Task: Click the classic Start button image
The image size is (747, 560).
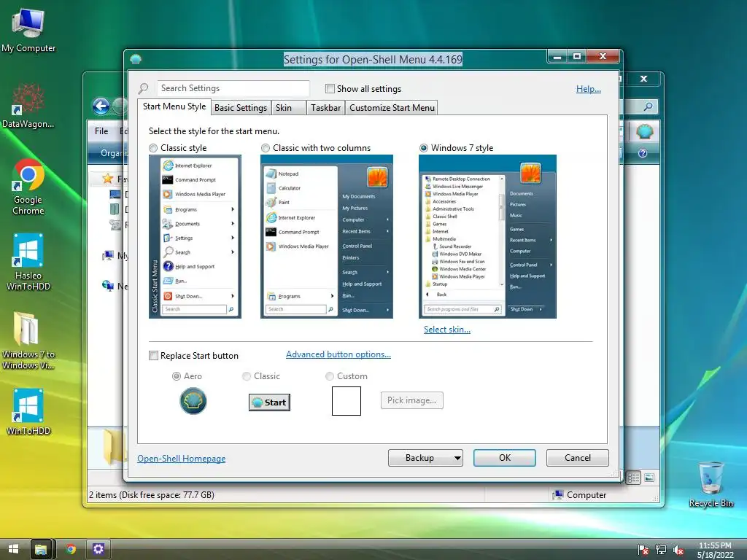Action: (269, 402)
